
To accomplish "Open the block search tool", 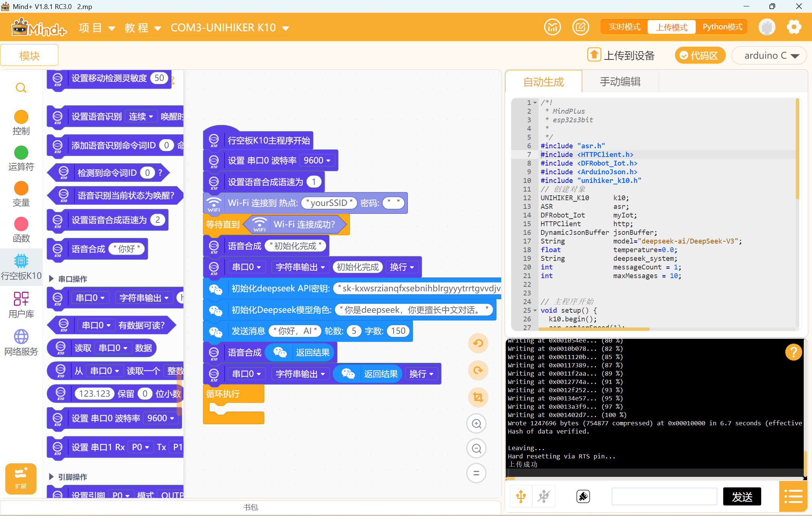I will coord(21,87).
